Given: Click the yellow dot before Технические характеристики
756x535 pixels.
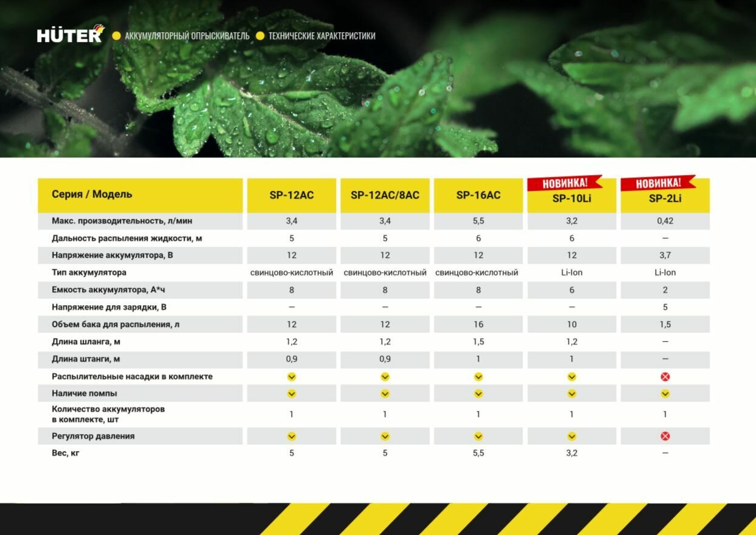Looking at the screenshot, I should [260, 36].
